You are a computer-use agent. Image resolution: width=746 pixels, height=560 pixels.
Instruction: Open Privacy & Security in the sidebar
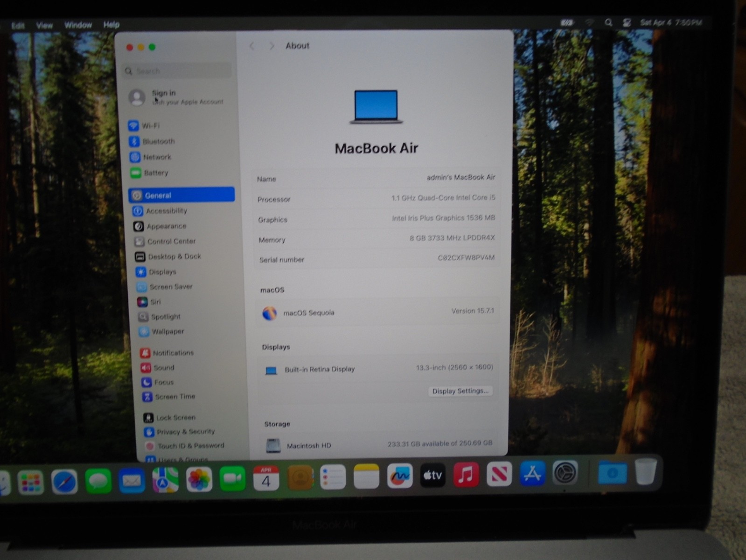coord(180,432)
